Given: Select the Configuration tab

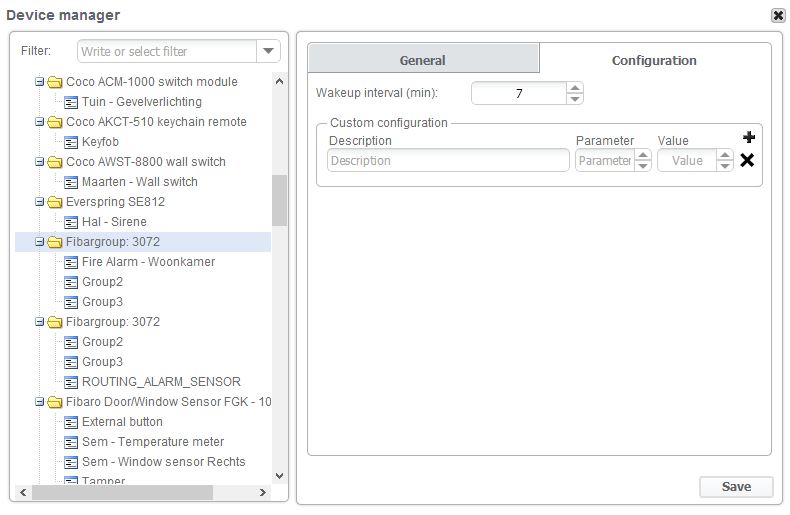Looking at the screenshot, I should pos(654,60).
